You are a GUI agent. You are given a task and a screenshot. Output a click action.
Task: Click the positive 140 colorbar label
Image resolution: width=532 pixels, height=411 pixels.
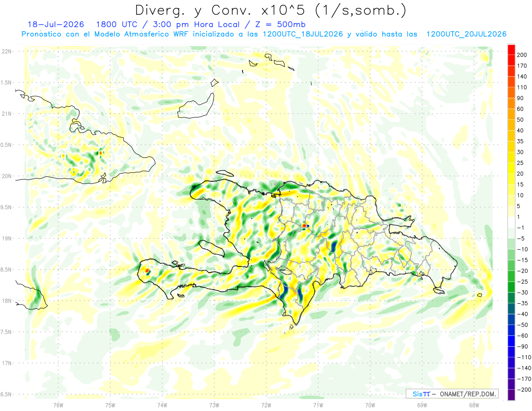522,77
